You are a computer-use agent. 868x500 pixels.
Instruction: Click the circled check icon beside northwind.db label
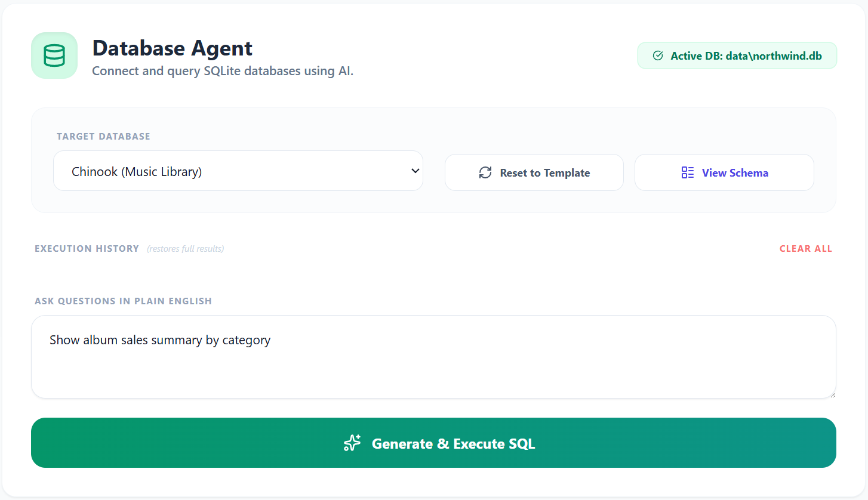[x=657, y=55]
